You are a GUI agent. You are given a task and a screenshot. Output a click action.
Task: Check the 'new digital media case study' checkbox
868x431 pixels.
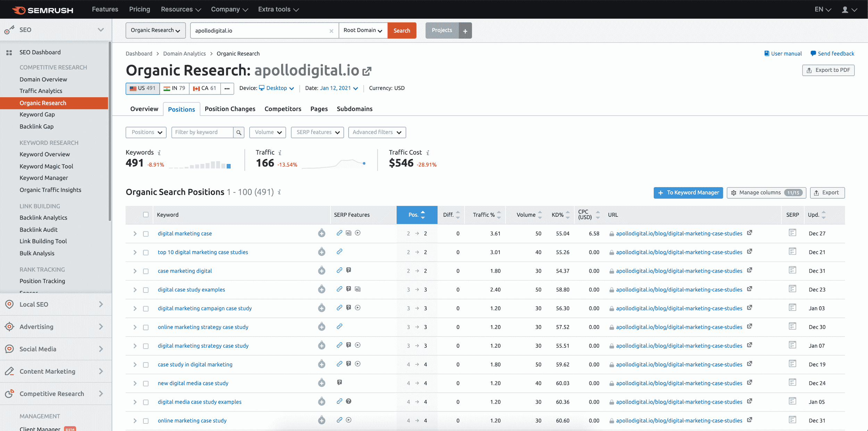[x=146, y=384]
